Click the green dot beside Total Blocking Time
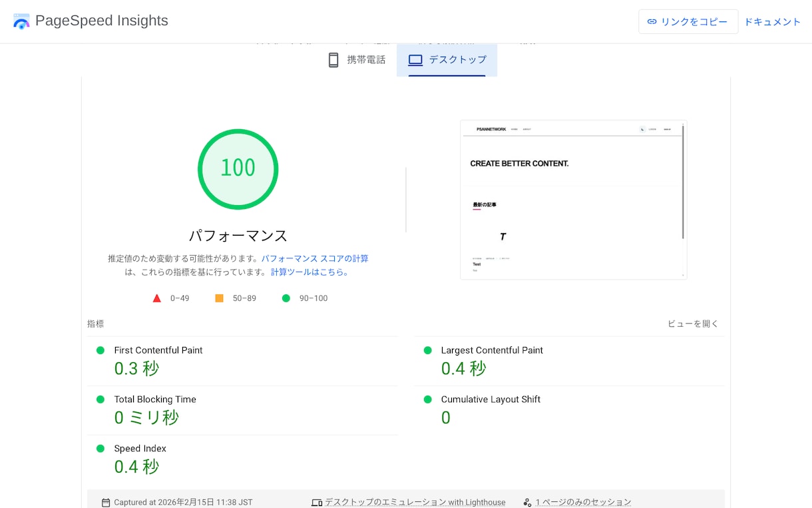 [x=101, y=399]
